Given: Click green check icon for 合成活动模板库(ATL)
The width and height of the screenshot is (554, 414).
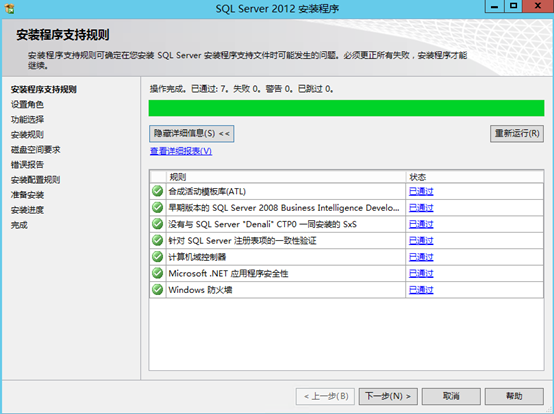Looking at the screenshot, I should click(x=157, y=191).
